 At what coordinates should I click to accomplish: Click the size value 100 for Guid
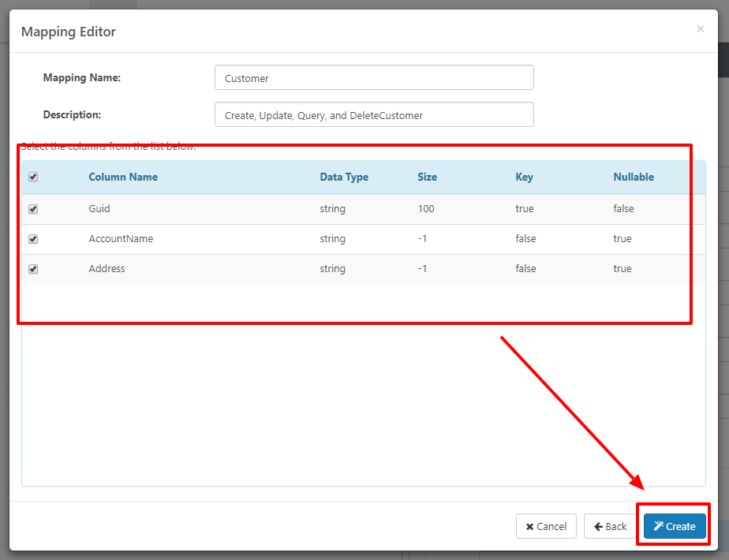tap(426, 209)
